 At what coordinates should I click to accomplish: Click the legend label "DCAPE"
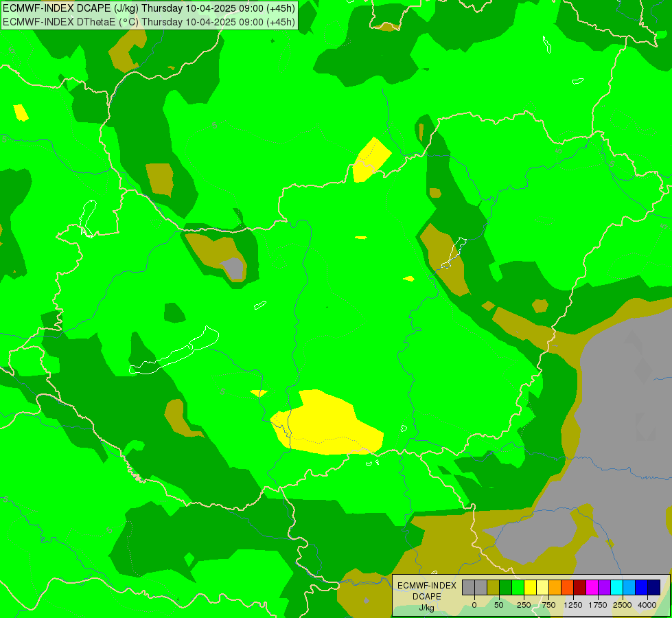427,597
